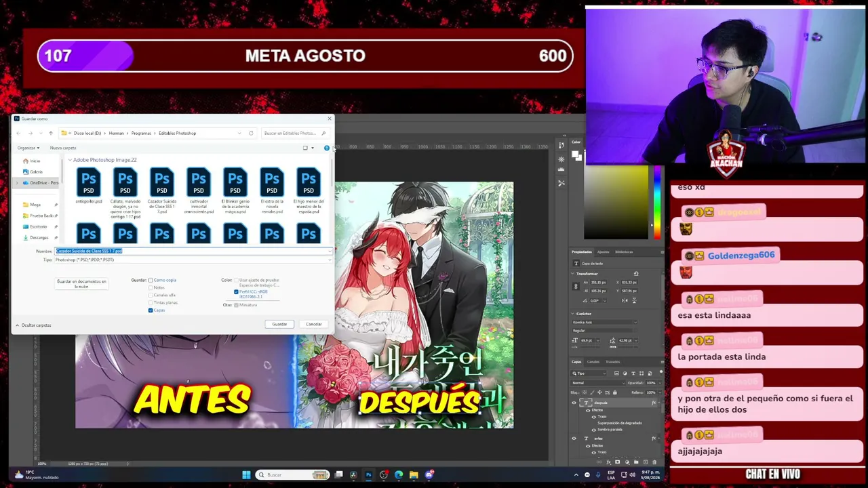Expand the Nombre filename history dropdown

point(330,251)
